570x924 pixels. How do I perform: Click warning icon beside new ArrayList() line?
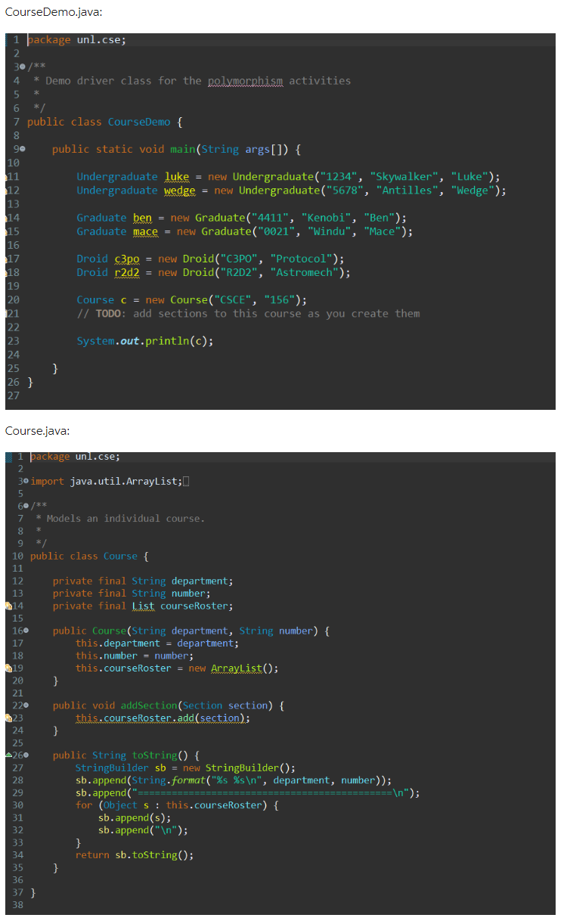click(x=8, y=668)
